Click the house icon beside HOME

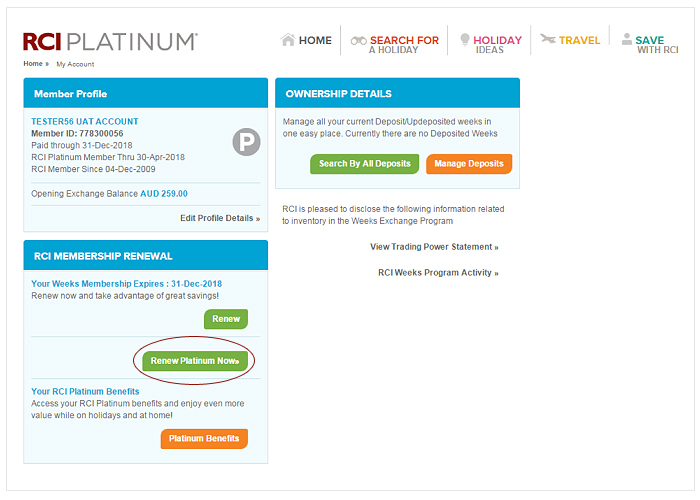tap(288, 40)
